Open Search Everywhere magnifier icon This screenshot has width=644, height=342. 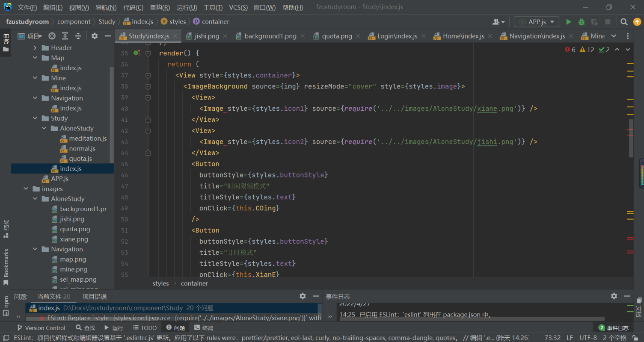point(624,22)
